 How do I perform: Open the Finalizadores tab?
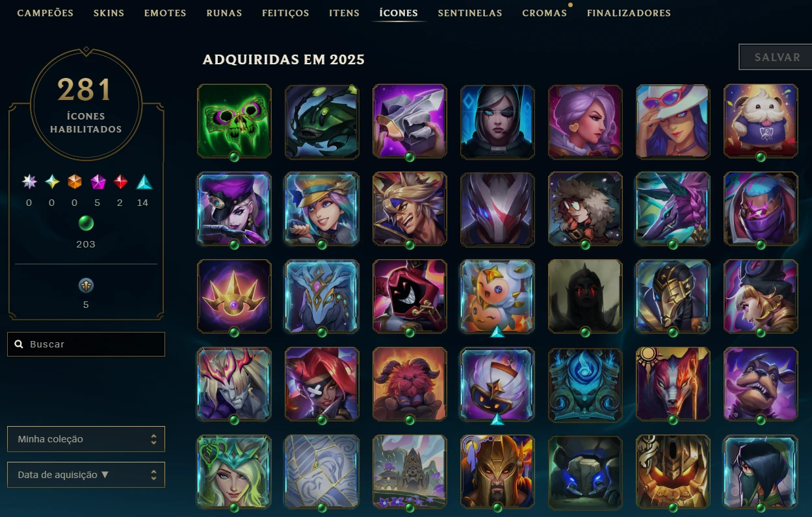629,13
